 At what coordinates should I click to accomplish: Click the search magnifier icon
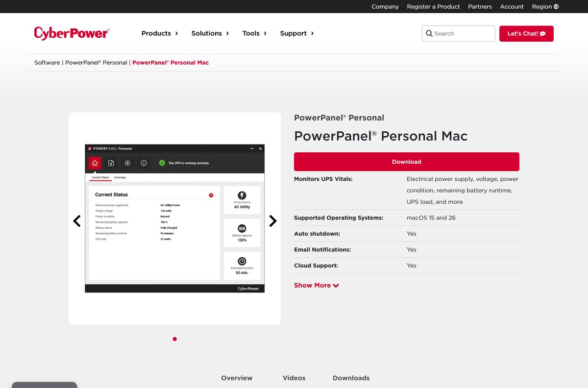pos(429,33)
